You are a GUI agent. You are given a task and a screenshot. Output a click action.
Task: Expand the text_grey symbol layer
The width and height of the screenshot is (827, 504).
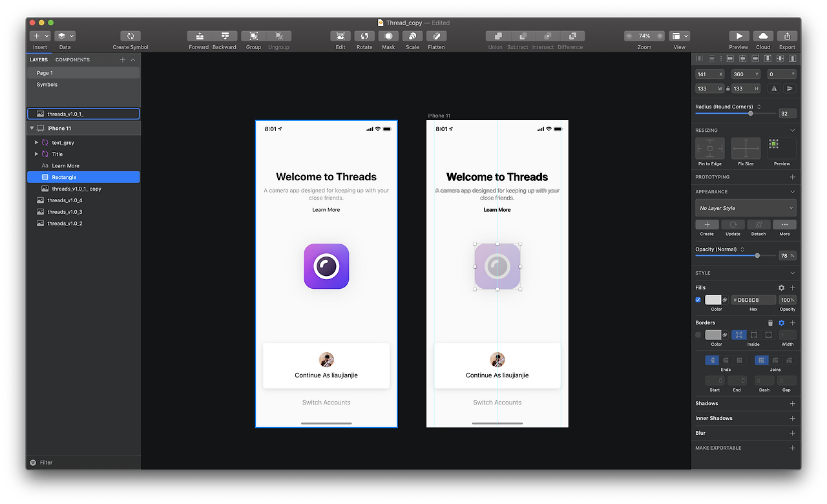point(36,142)
